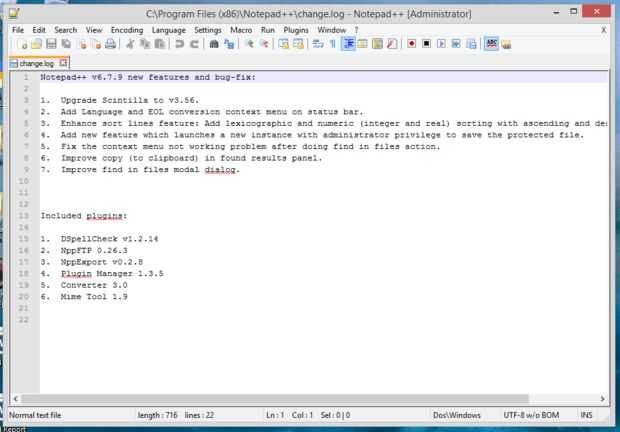The height and width of the screenshot is (432, 620).
Task: Cut selection with the scissors icon
Action: [x=130, y=44]
